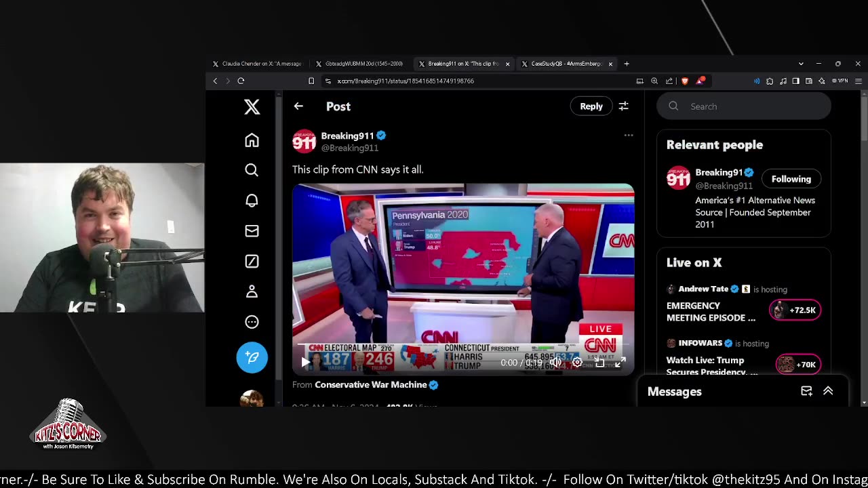Expand the video to fullscreen

tap(620, 363)
